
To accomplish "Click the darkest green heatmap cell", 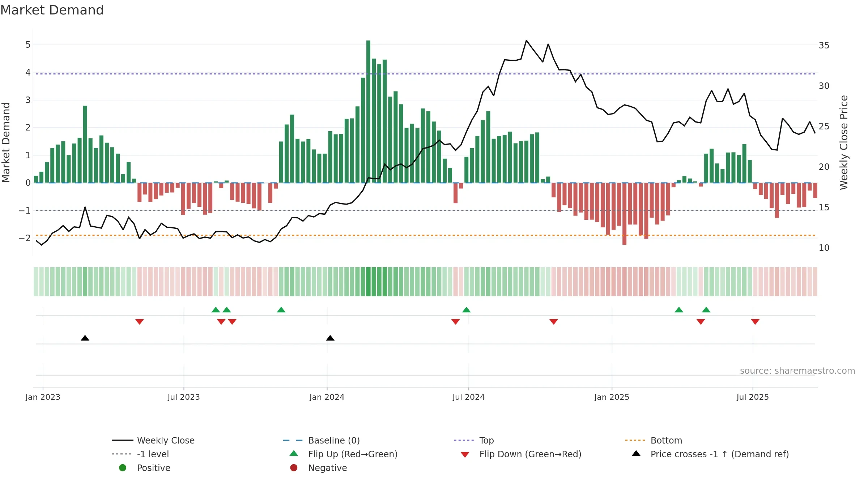I will click(369, 282).
